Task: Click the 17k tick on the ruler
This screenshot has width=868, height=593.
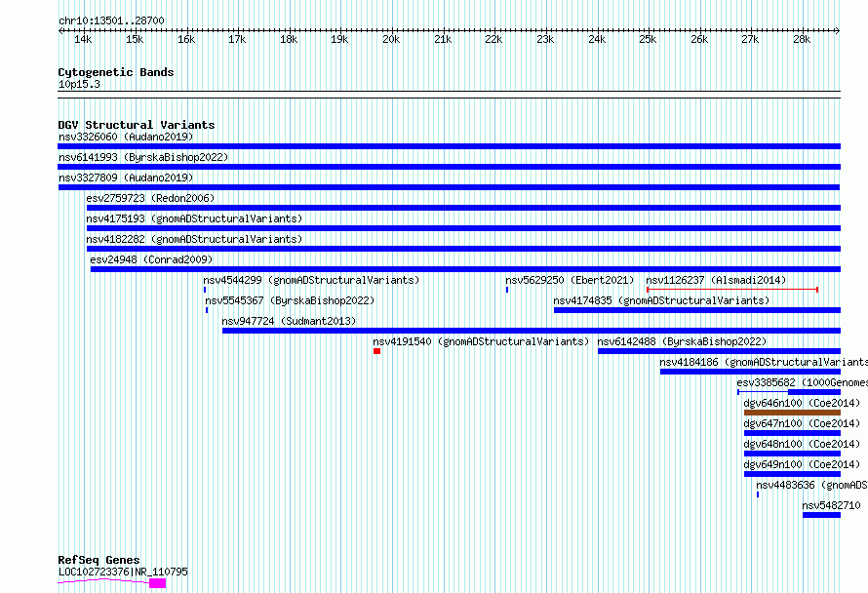Action: (x=237, y=39)
